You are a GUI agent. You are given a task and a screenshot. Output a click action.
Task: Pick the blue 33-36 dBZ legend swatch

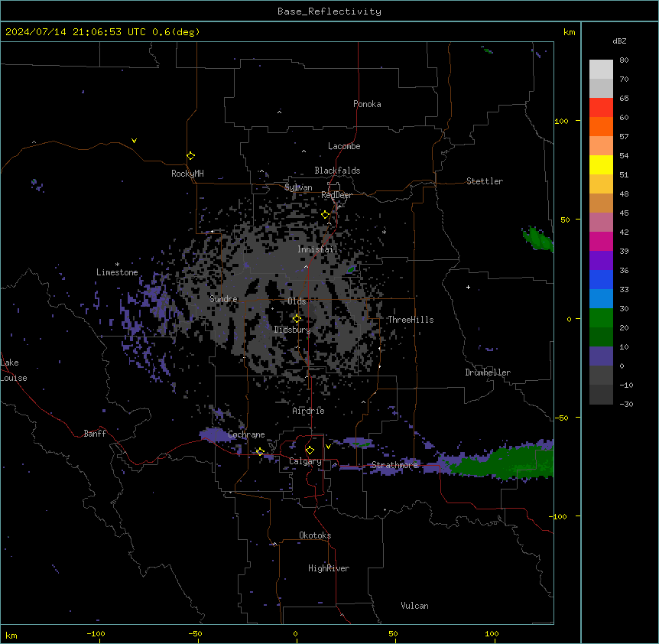point(601,279)
